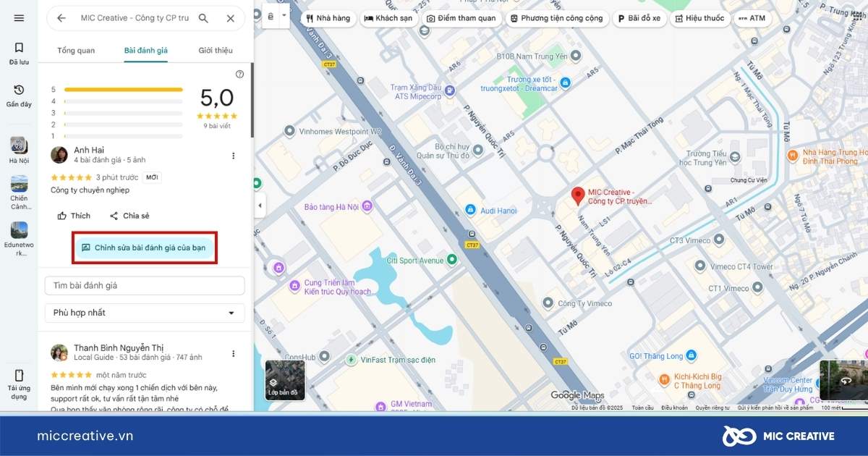
Task: Click the Thanh Bình Nguyễn Thị name
Action: click(x=119, y=348)
